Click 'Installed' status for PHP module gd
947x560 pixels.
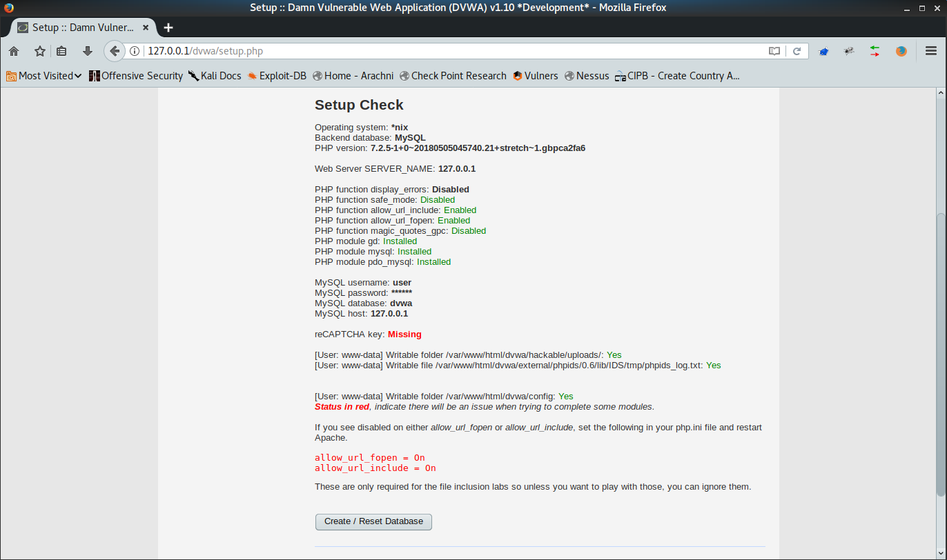(x=400, y=241)
